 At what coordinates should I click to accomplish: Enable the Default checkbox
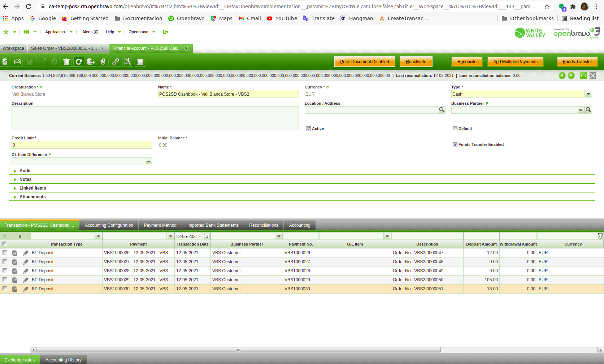point(455,129)
